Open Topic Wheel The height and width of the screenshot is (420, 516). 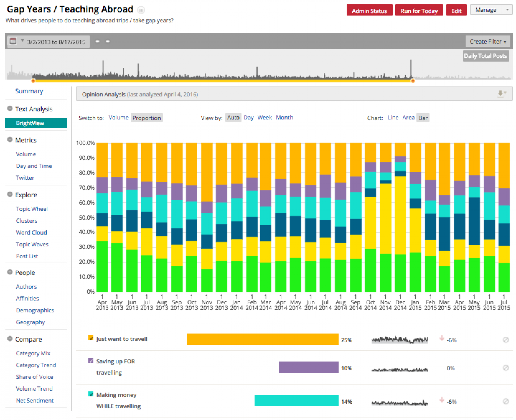coord(32,209)
